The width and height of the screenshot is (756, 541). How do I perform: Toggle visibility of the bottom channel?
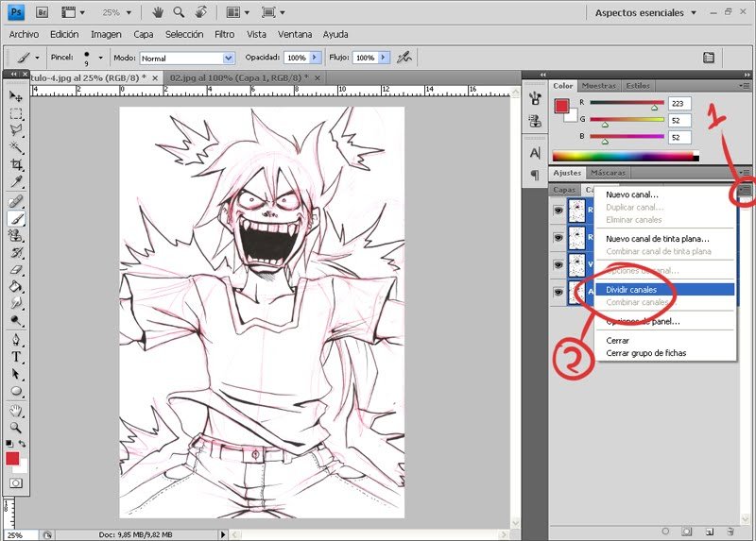coord(558,293)
